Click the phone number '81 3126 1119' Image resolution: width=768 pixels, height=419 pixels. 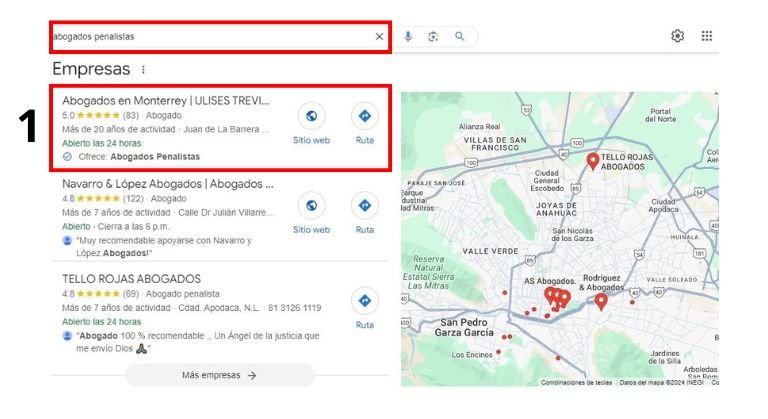(294, 308)
